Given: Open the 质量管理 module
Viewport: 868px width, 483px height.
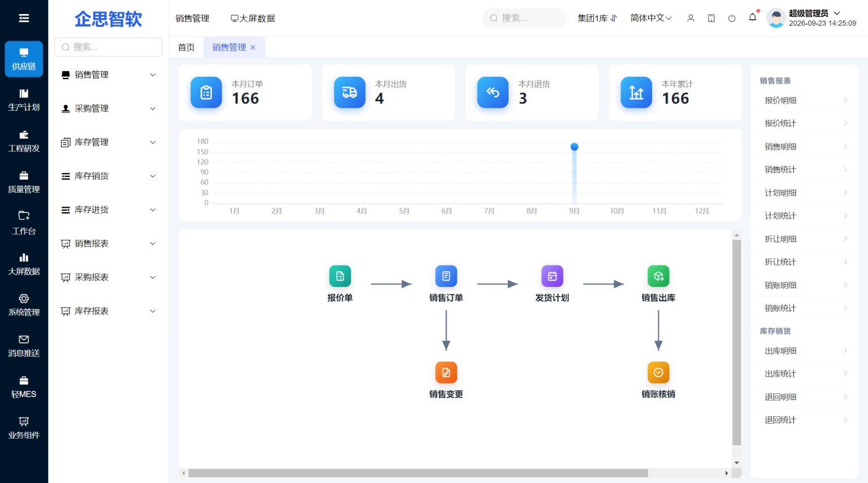Looking at the screenshot, I should (x=24, y=182).
